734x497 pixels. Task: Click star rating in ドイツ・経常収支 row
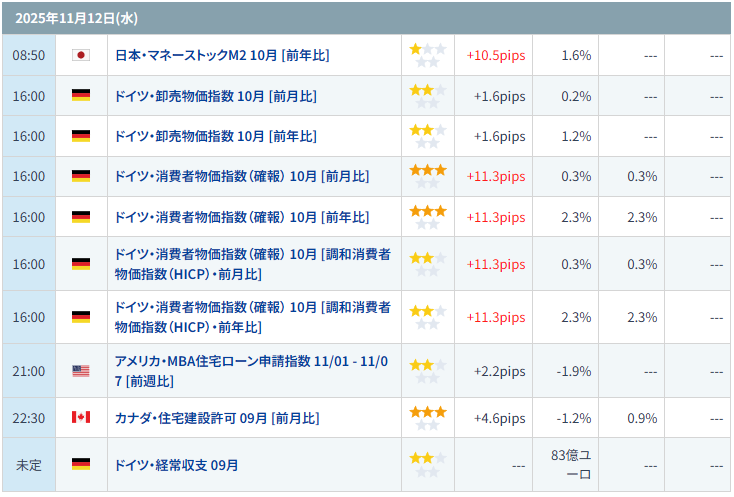[427, 464]
